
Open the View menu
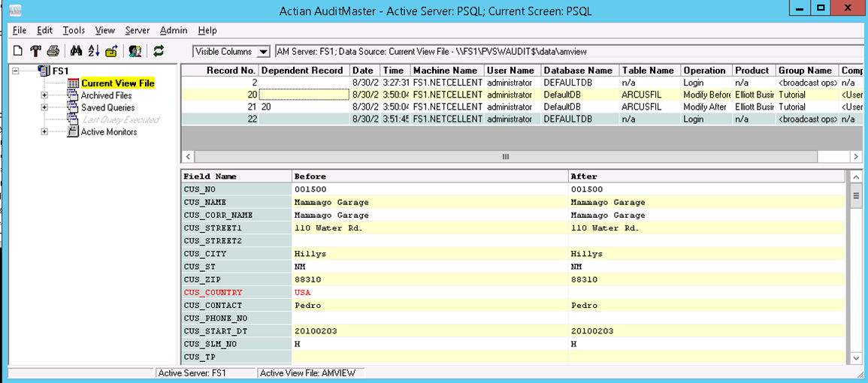104,31
